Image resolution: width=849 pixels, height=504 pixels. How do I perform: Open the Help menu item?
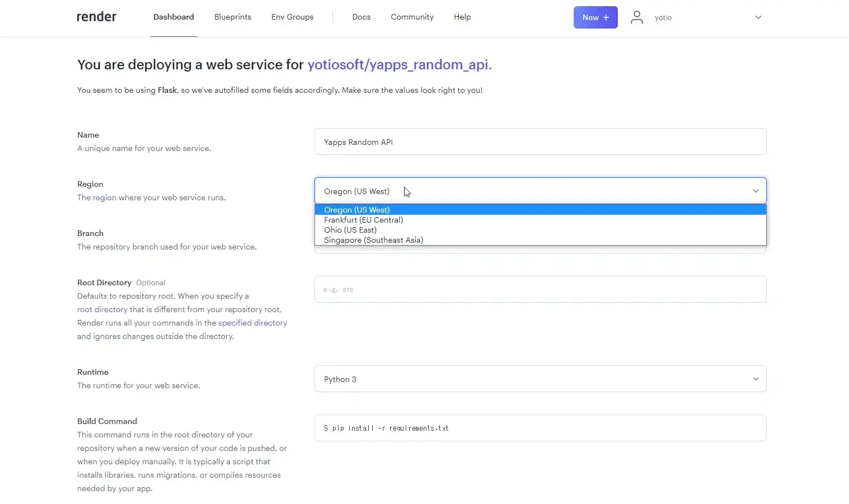462,17
